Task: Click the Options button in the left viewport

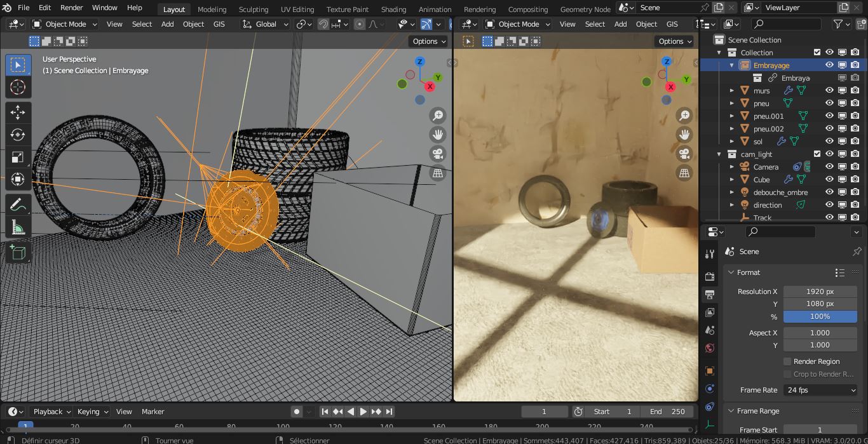Action: [428, 41]
